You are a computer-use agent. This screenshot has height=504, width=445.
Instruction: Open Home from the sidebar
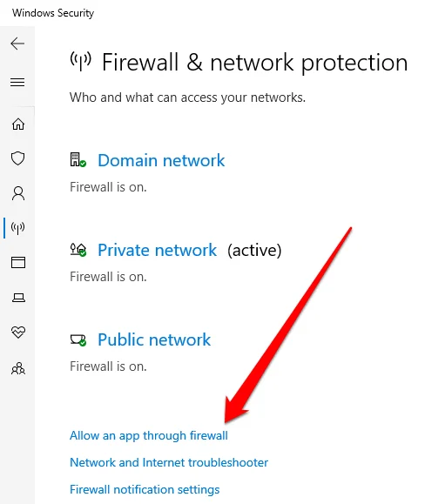[18, 124]
